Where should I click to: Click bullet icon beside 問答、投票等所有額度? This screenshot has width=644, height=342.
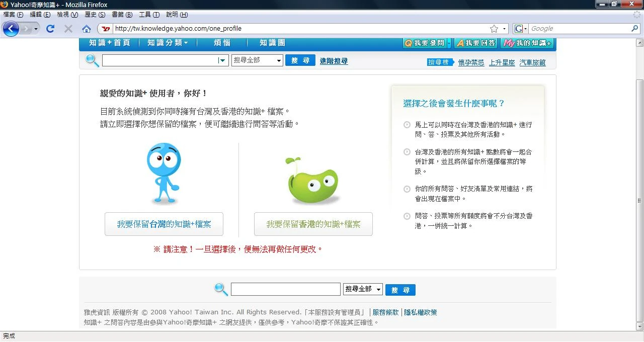pyautogui.click(x=407, y=216)
